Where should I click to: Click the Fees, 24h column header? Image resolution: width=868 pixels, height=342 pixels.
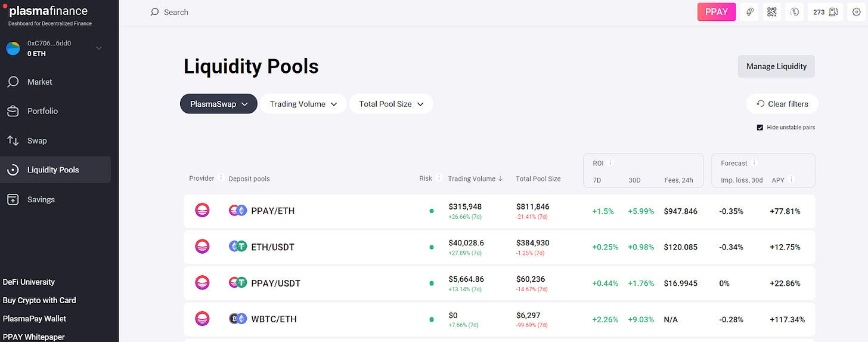pyautogui.click(x=679, y=180)
